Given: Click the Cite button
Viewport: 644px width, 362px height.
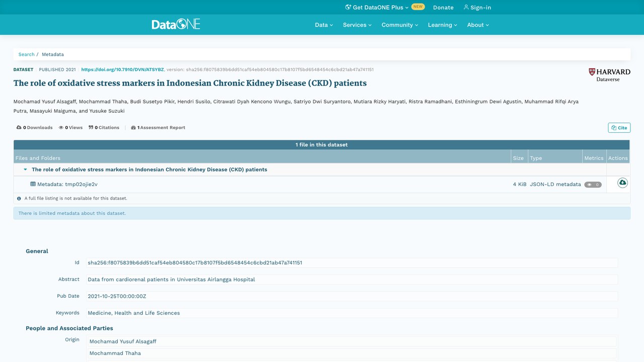Looking at the screenshot, I should pyautogui.click(x=619, y=128).
